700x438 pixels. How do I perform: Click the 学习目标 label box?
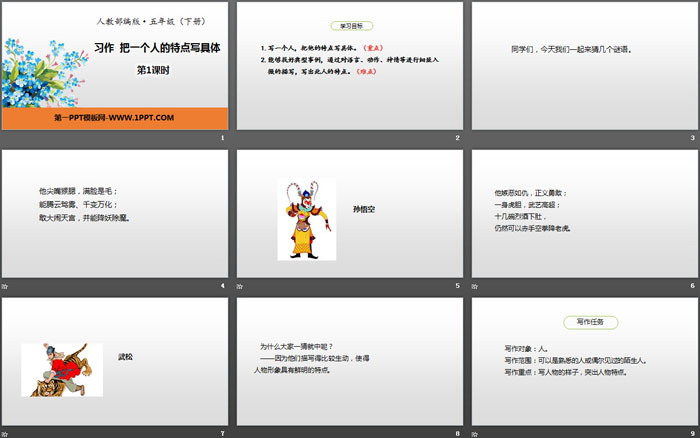pos(349,25)
